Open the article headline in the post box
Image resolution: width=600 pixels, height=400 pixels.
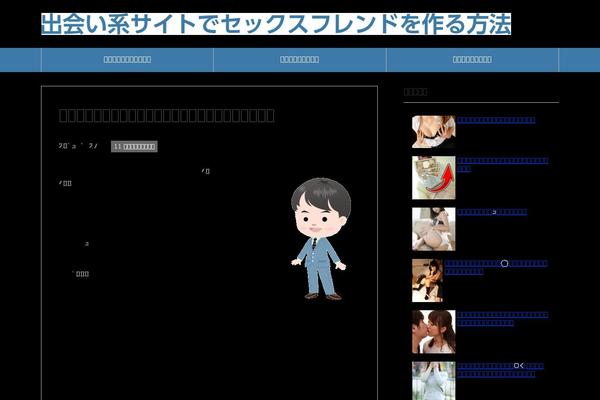click(x=166, y=115)
